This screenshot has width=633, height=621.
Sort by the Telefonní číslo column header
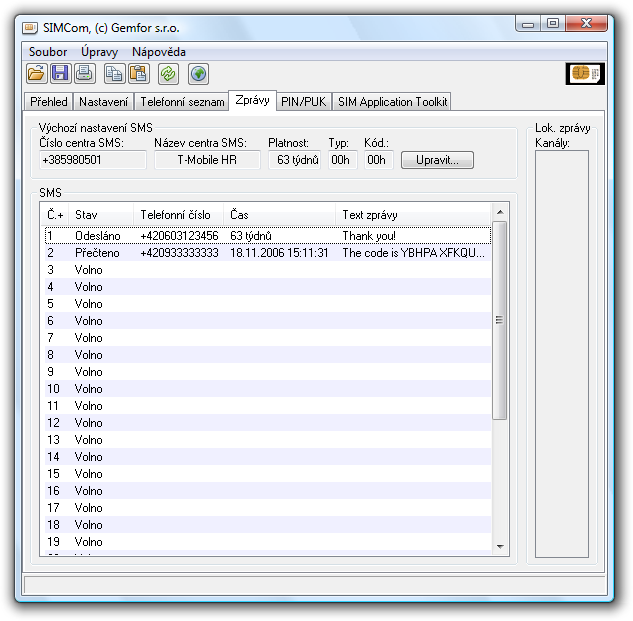[x=176, y=214]
